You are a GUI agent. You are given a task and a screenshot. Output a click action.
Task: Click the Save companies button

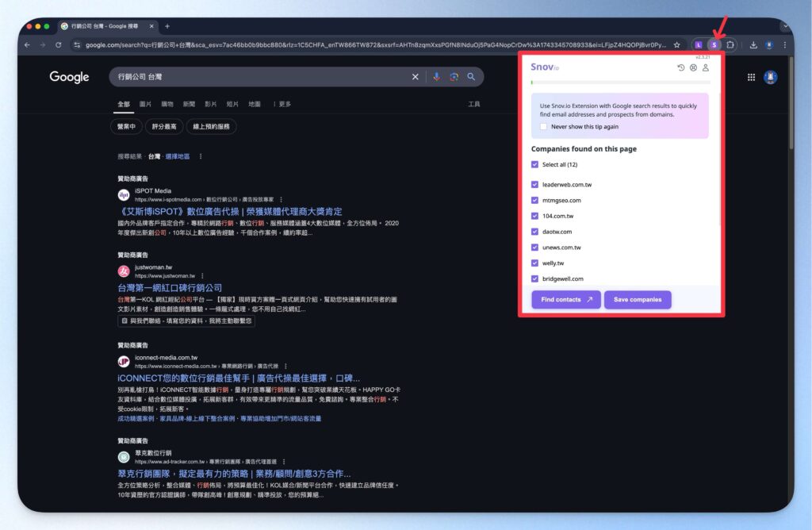point(638,299)
